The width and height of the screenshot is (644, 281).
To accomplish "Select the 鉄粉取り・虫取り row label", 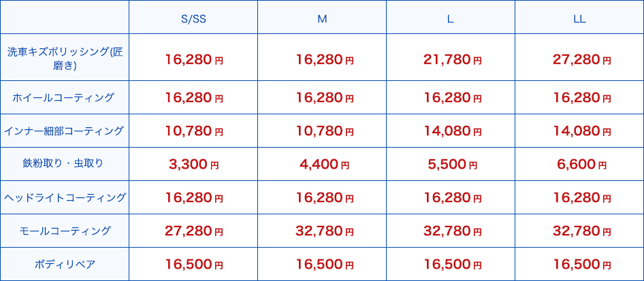I will point(63,164).
